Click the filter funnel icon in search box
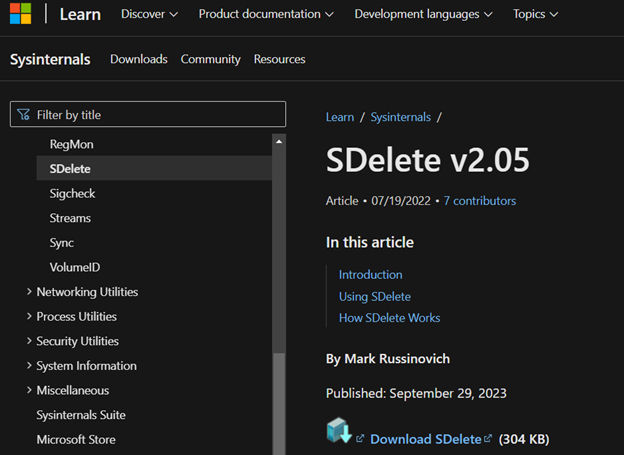624x455 pixels. 23,115
